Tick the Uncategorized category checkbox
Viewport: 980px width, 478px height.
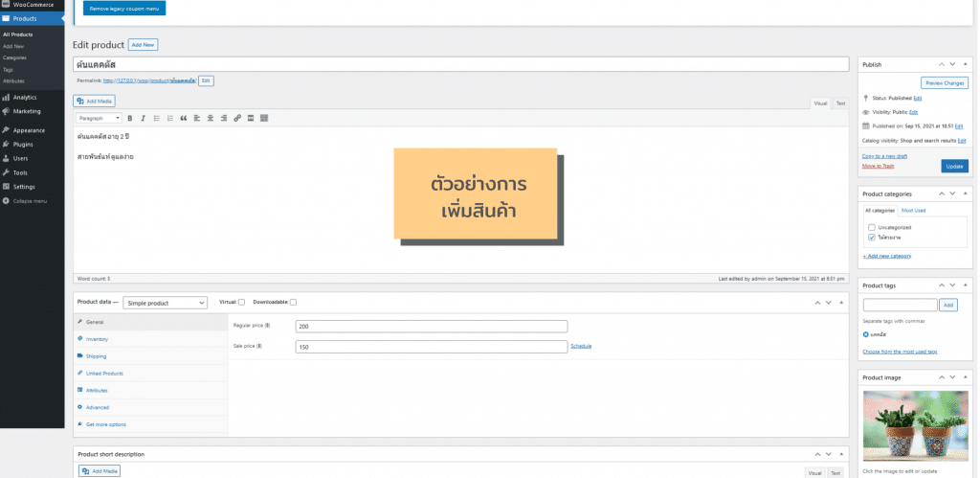(871, 227)
